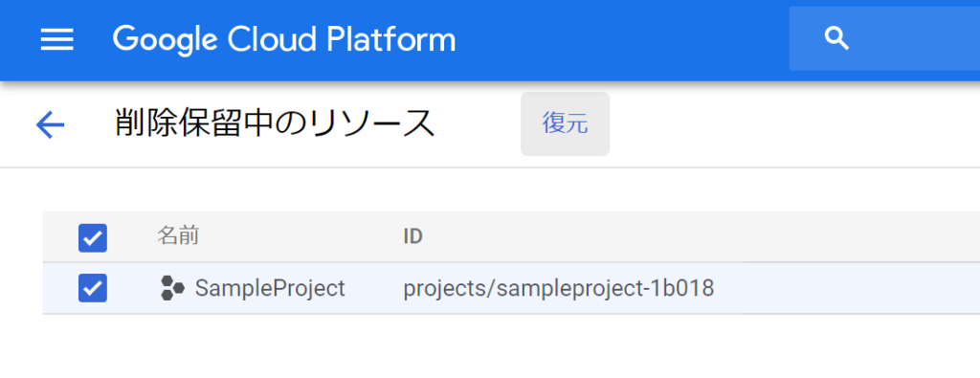980x378 pixels.
Task: Click the 削除保留中のリソース page title
Action: click(x=275, y=123)
